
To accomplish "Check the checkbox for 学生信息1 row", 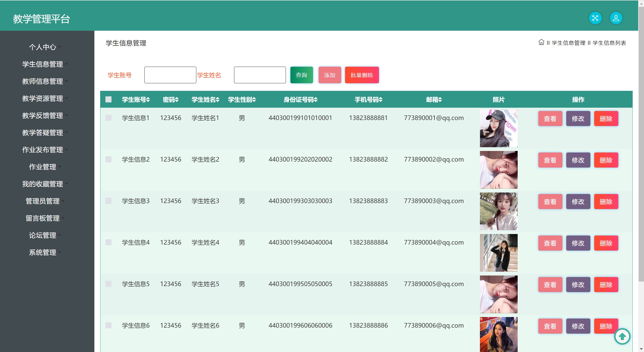I will tap(108, 118).
